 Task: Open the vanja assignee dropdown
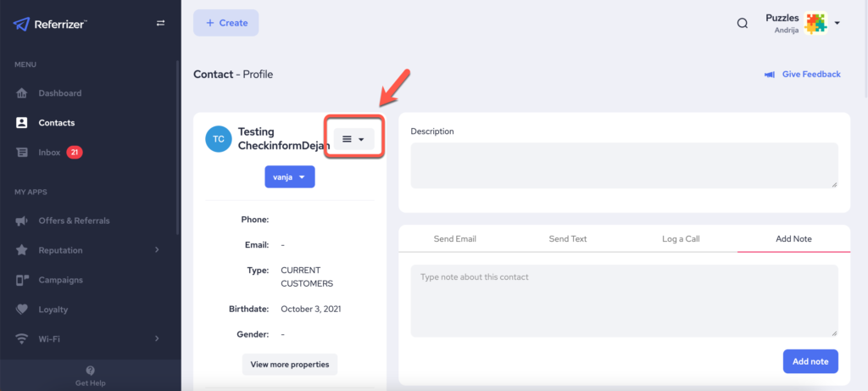pos(290,176)
